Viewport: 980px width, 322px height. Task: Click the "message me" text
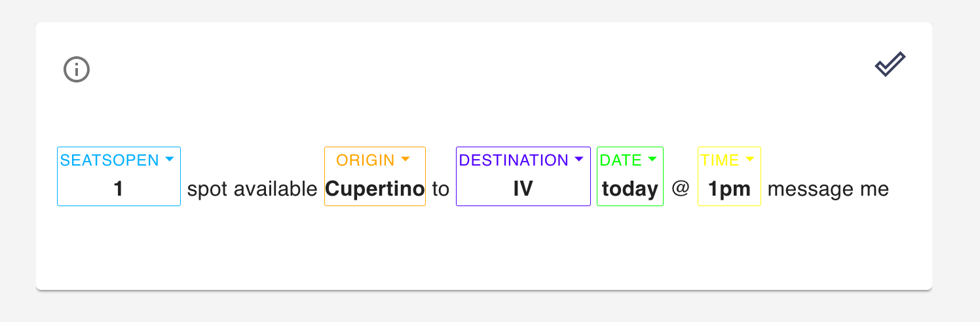click(x=828, y=190)
